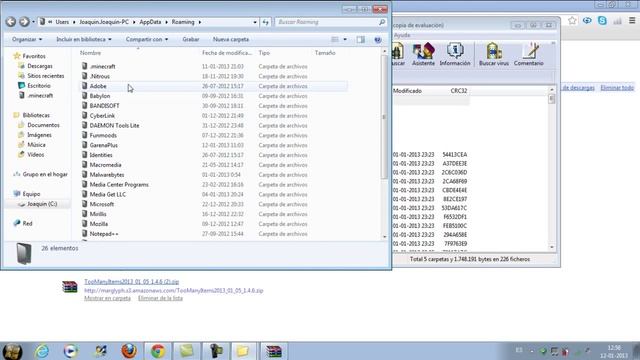
Task: Go forward in Explorer navigation
Action: (x=24, y=22)
